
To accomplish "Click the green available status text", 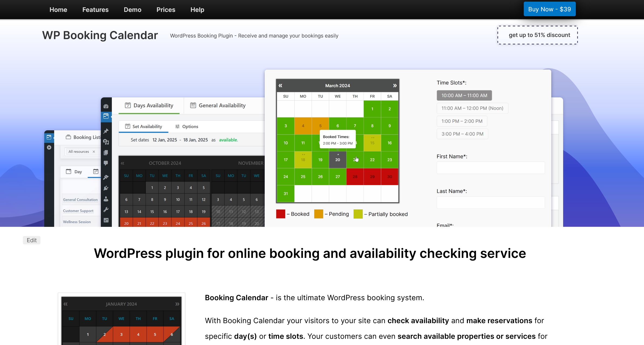I will tap(228, 140).
